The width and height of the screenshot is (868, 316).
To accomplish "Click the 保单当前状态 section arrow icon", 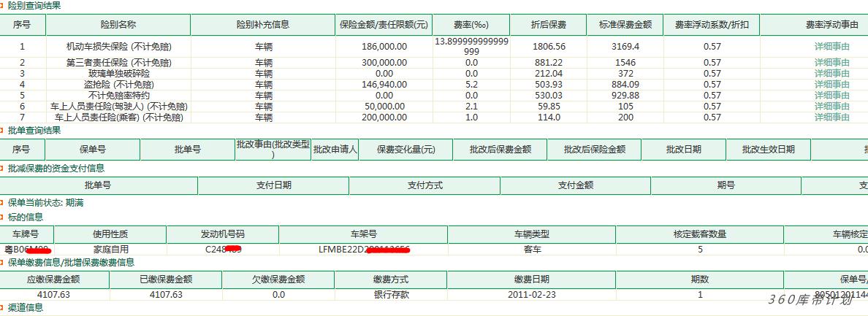I will (x=2, y=204).
